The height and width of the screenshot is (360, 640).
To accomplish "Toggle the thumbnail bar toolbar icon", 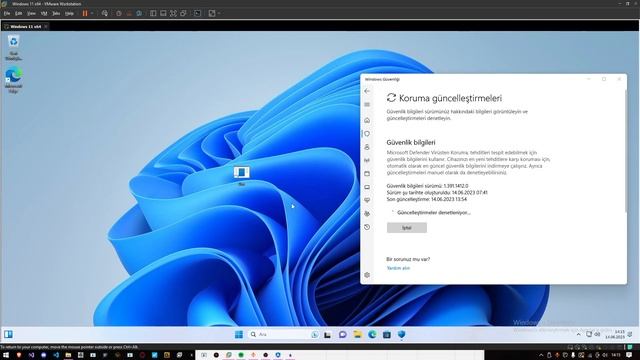I will (x=163, y=13).
